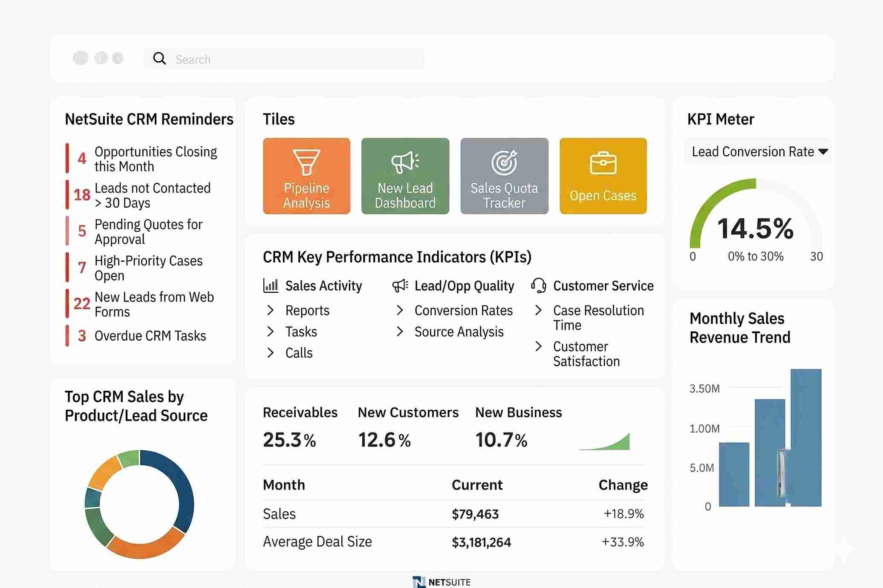The width and height of the screenshot is (883, 588).
Task: Expand the Case Resolution Time chevron
Action: pos(538,310)
